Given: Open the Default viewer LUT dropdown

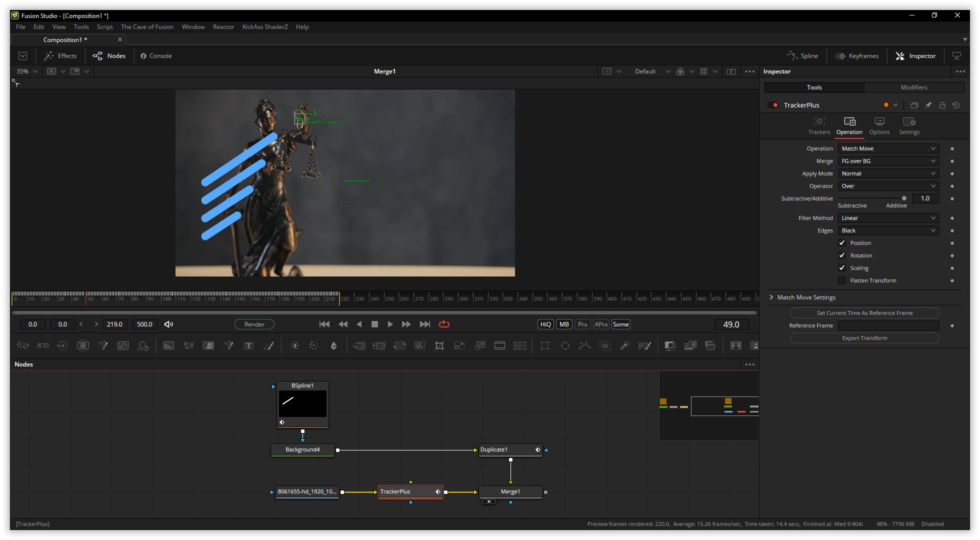Looking at the screenshot, I should point(652,71).
